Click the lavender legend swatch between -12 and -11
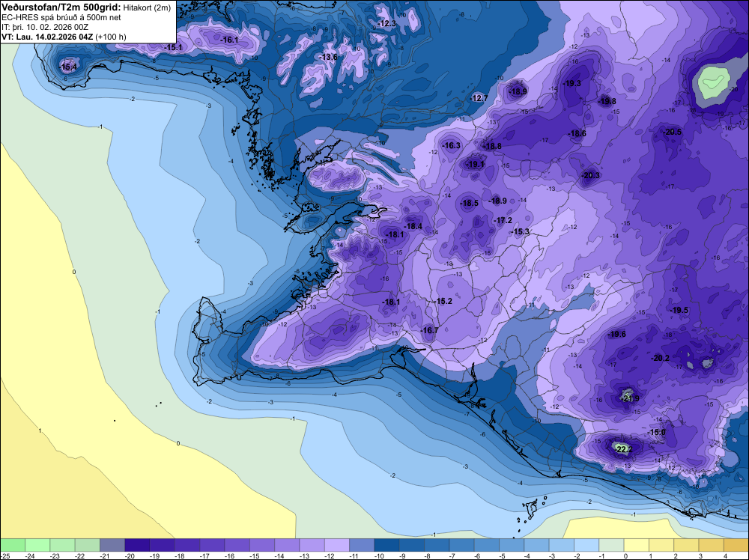 (337, 545)
